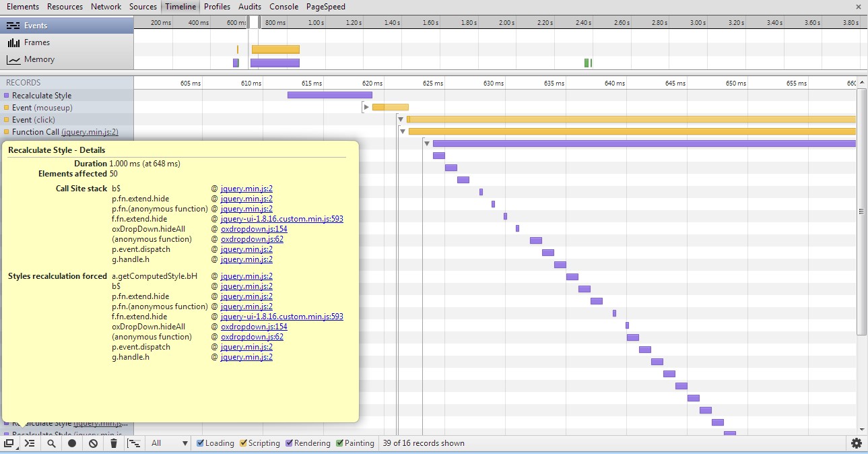Click the left overview window resize handle

click(248, 22)
